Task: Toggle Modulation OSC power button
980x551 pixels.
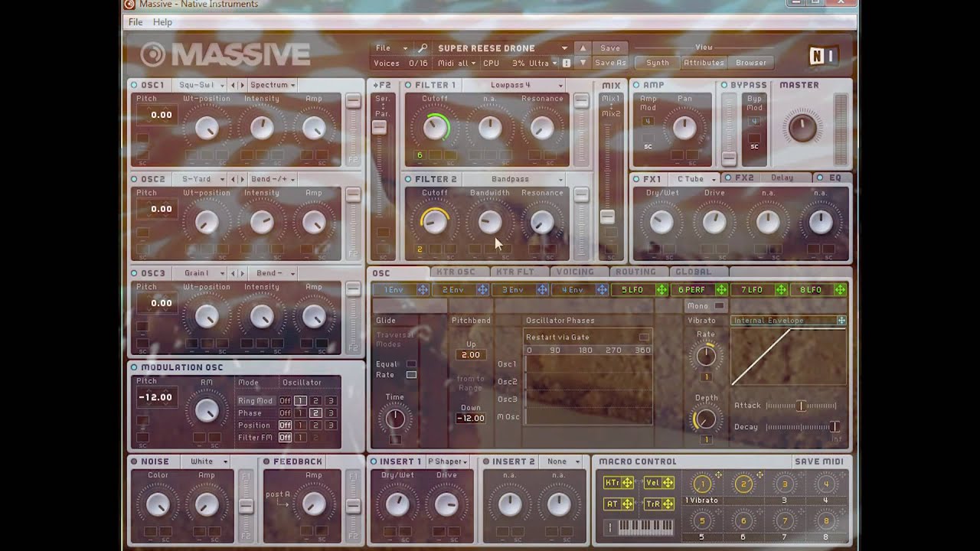Action: [134, 367]
